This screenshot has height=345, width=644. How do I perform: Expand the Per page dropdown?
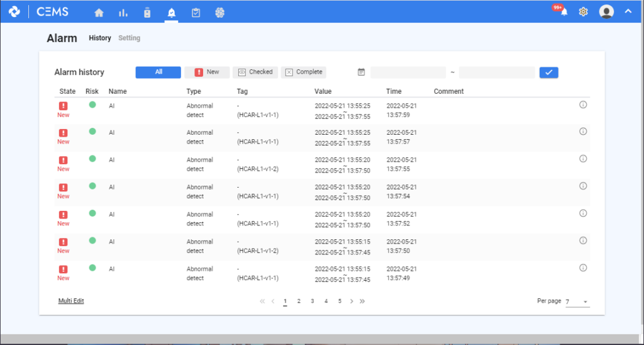tap(577, 302)
